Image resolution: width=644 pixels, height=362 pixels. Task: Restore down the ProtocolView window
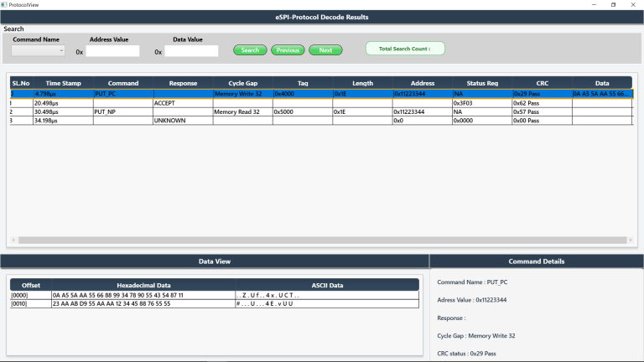614,4
